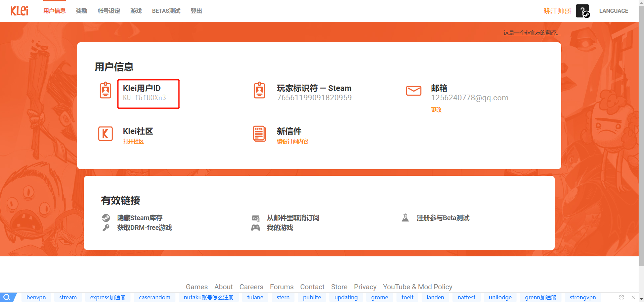This screenshot has height=302, width=644.
Task: Click the user avatar in header
Action: click(583, 11)
